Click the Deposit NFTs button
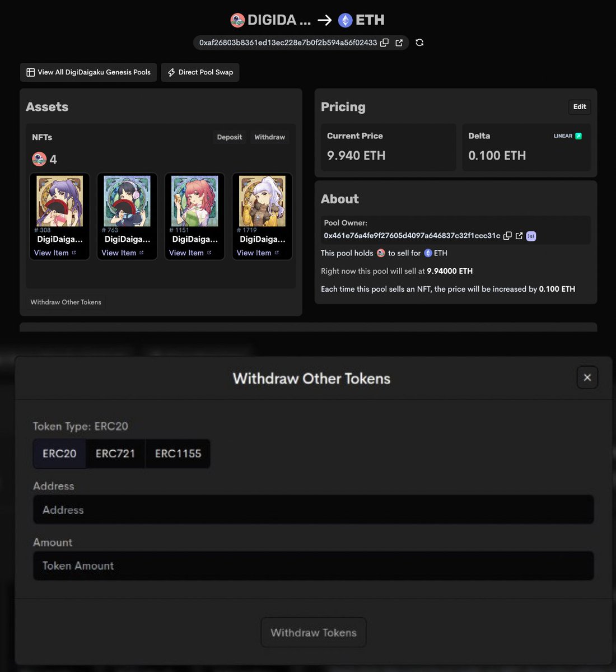 pyautogui.click(x=230, y=137)
